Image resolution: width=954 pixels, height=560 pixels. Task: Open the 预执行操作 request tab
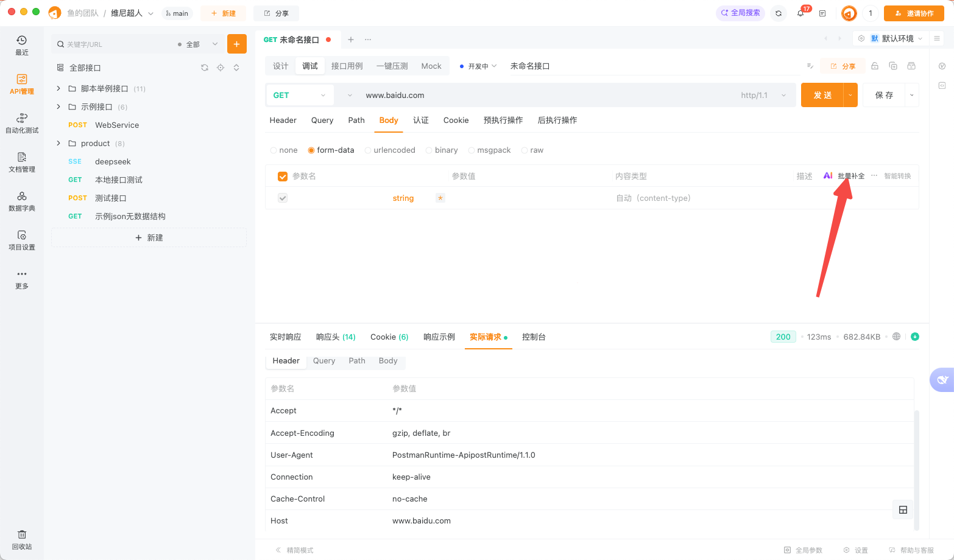503,120
